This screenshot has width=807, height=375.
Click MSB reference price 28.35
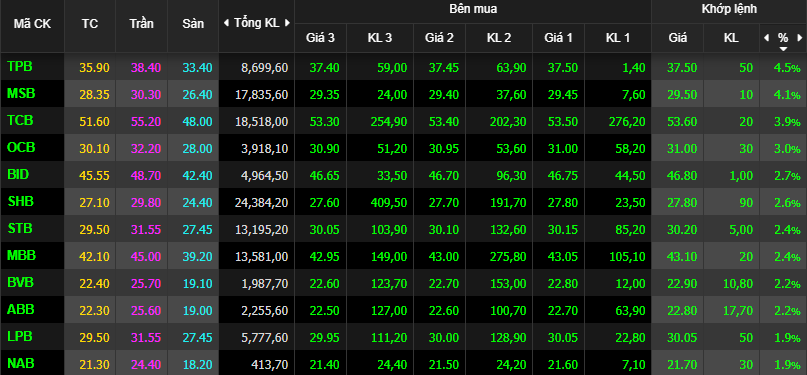(94, 95)
